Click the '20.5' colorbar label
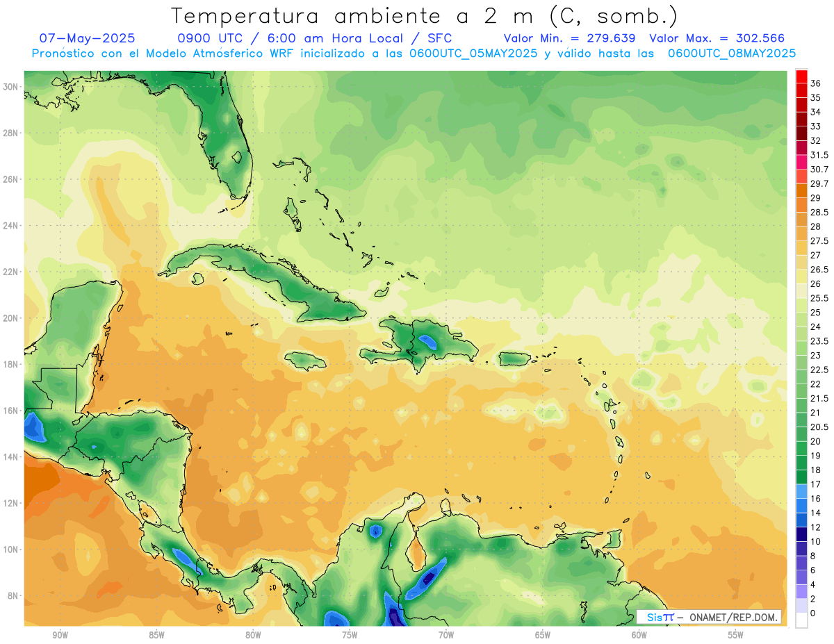Viewport: 834px width, 644px height. tap(819, 427)
